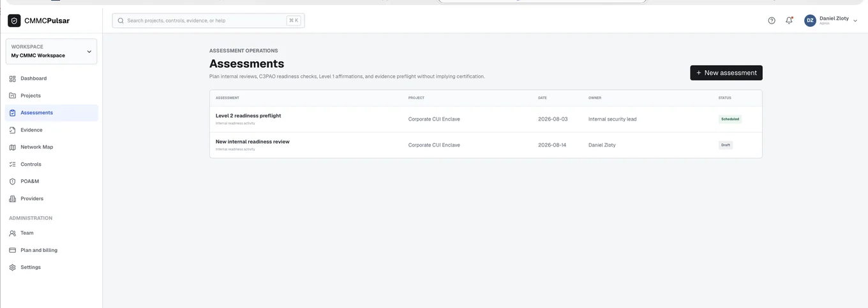
Task: Click the OWNER column header
Action: coord(595,98)
